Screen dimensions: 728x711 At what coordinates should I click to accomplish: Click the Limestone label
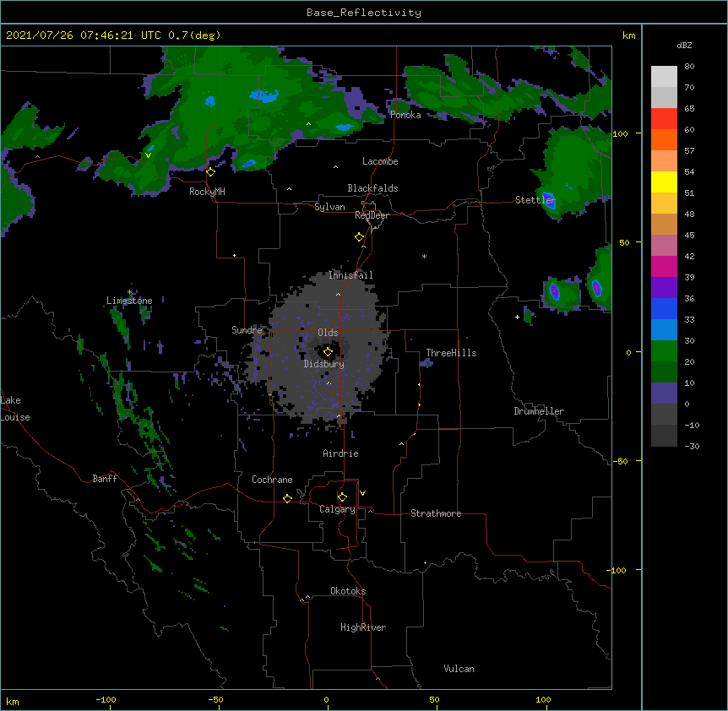(x=129, y=301)
